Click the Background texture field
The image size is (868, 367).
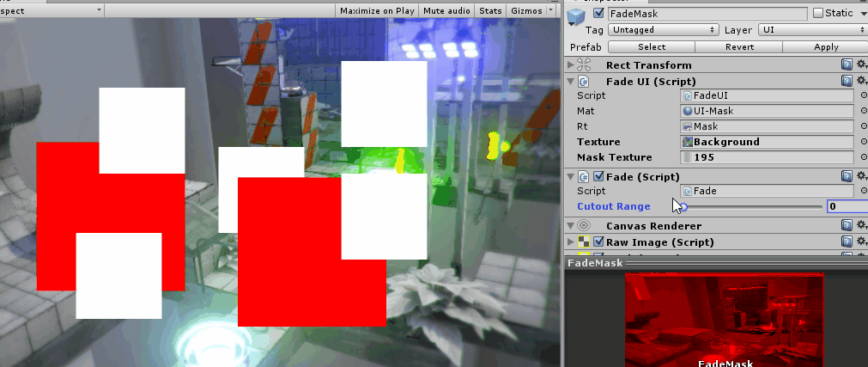click(x=767, y=142)
